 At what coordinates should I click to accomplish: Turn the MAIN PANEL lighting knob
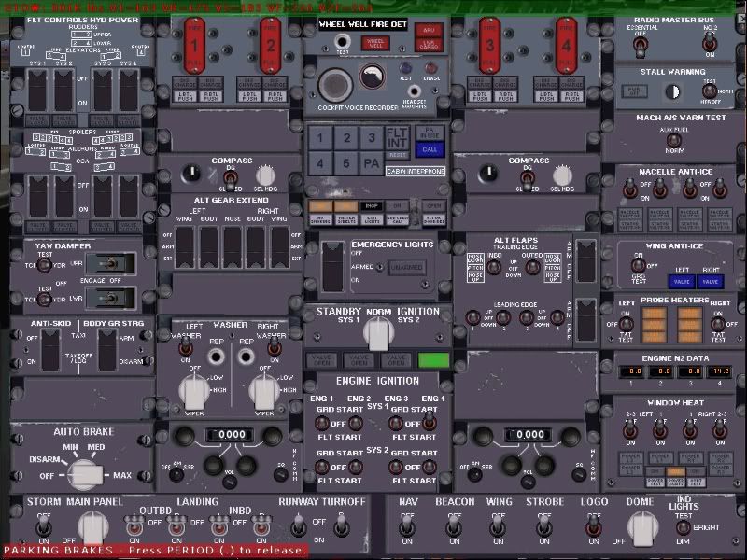tap(92, 528)
